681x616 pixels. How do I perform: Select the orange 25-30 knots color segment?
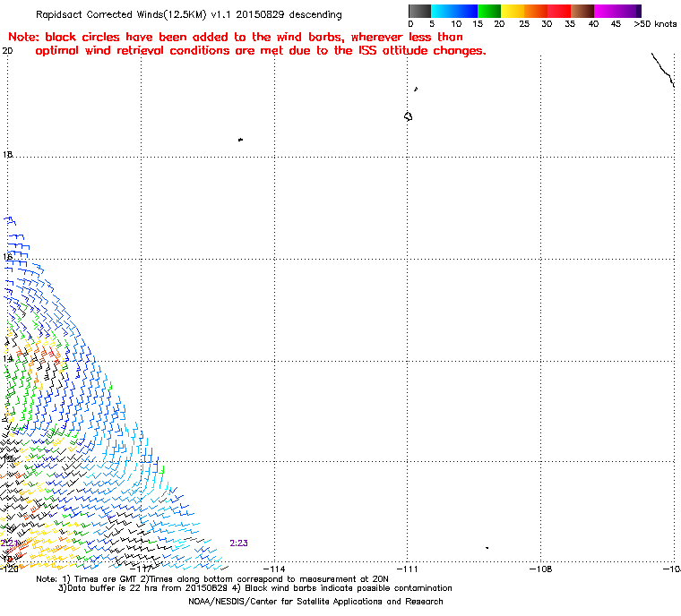[x=536, y=11]
